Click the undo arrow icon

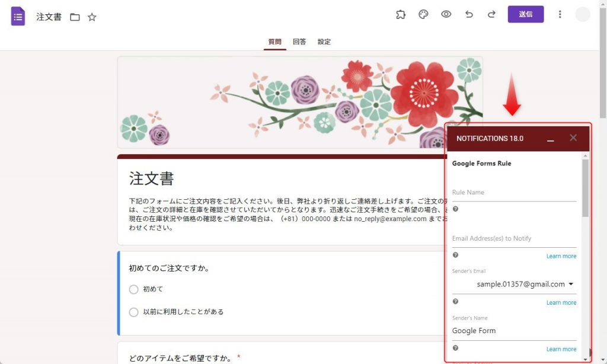point(469,14)
